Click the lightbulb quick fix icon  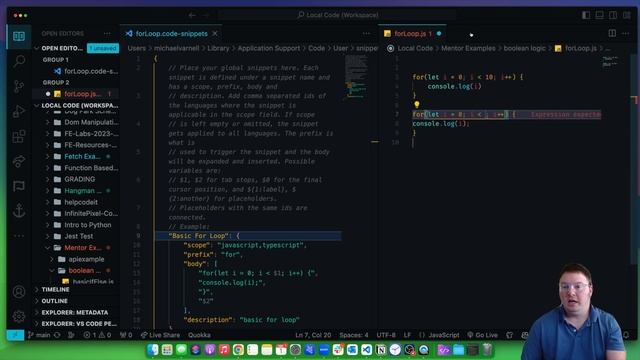point(417,104)
